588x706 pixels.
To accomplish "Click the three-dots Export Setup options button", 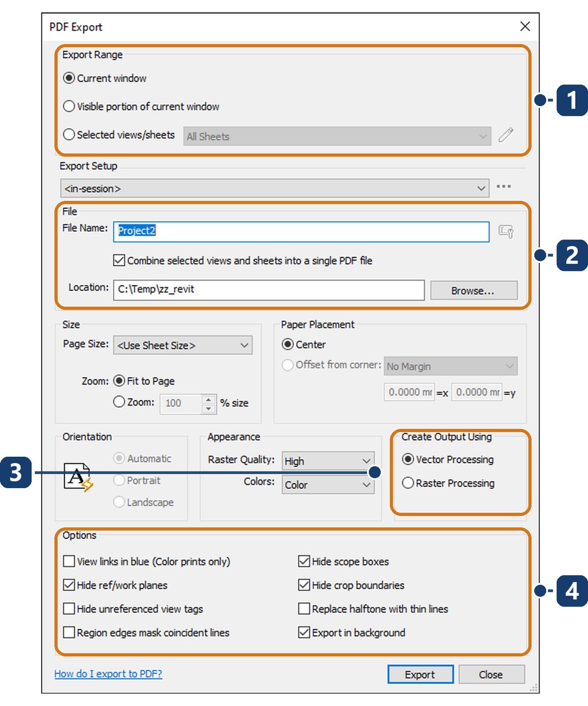I will 504,187.
